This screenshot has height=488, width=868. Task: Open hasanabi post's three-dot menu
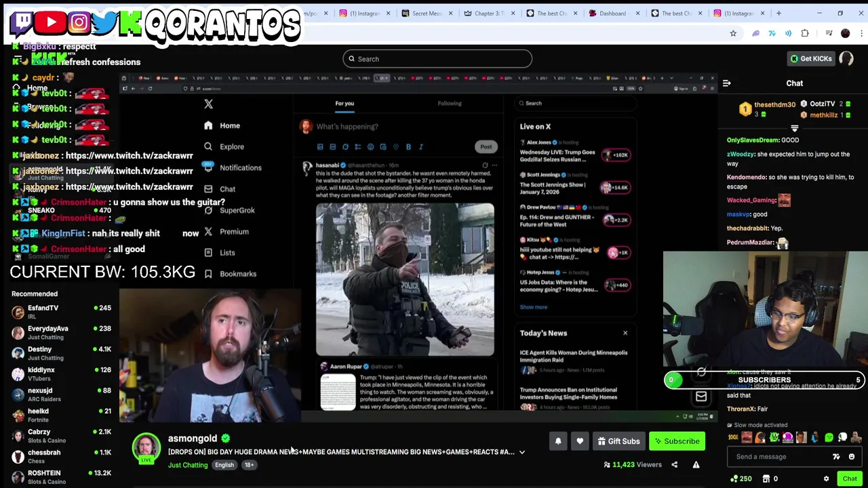pyautogui.click(x=494, y=165)
